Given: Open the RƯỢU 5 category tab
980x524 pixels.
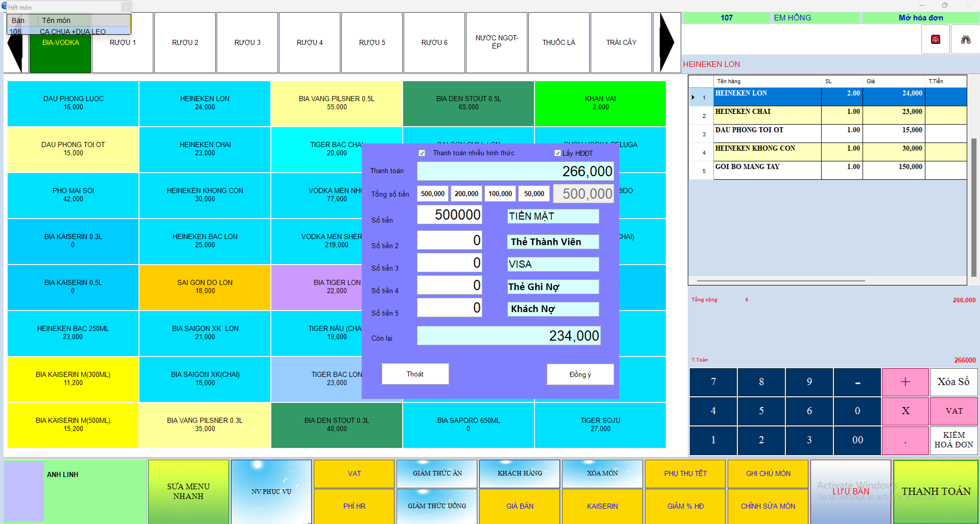Looking at the screenshot, I should 372,42.
